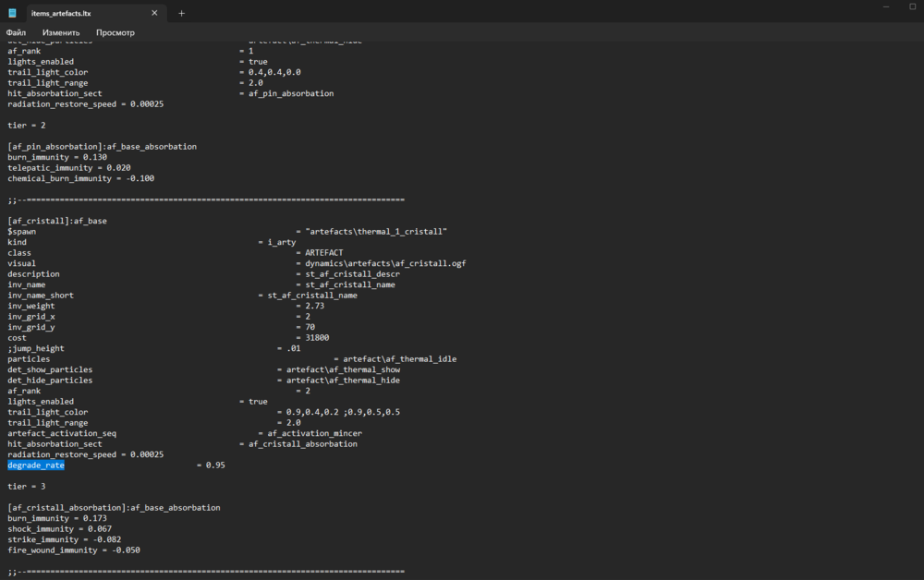Click the highlighted degrade_rate text
Screen dimensions: 924x580
(x=36, y=465)
